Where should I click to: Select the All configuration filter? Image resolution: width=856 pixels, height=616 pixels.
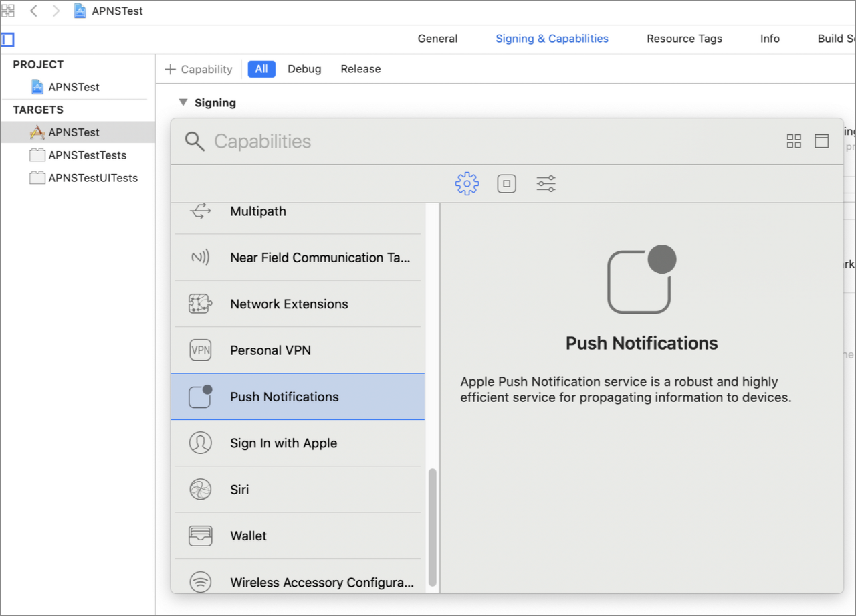[x=261, y=69]
